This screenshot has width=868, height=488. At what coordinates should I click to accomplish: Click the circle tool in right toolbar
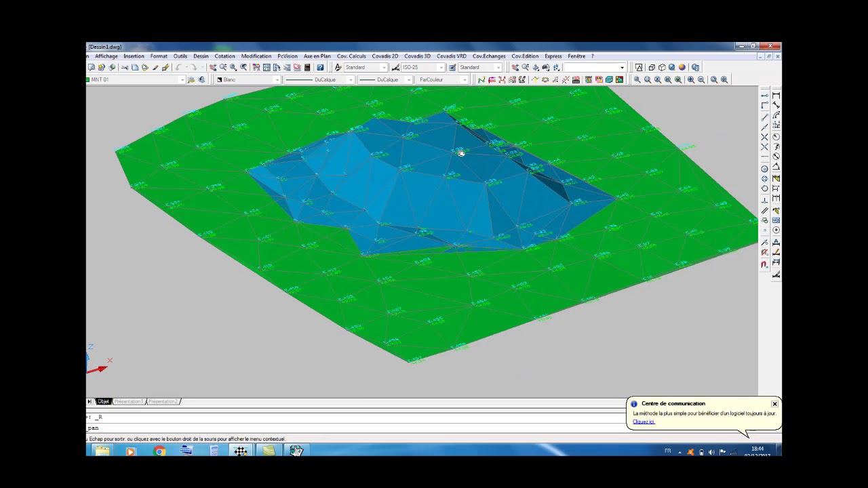(x=764, y=168)
